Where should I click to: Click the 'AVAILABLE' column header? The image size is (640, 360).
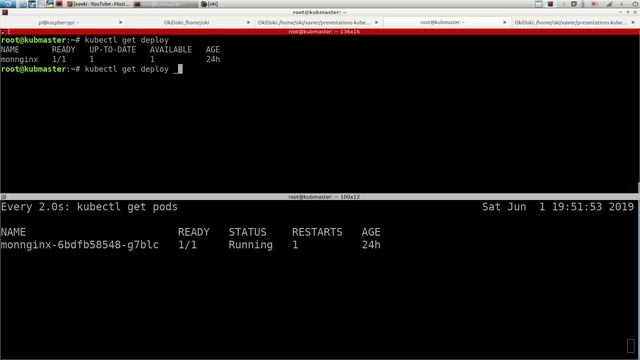[171, 50]
